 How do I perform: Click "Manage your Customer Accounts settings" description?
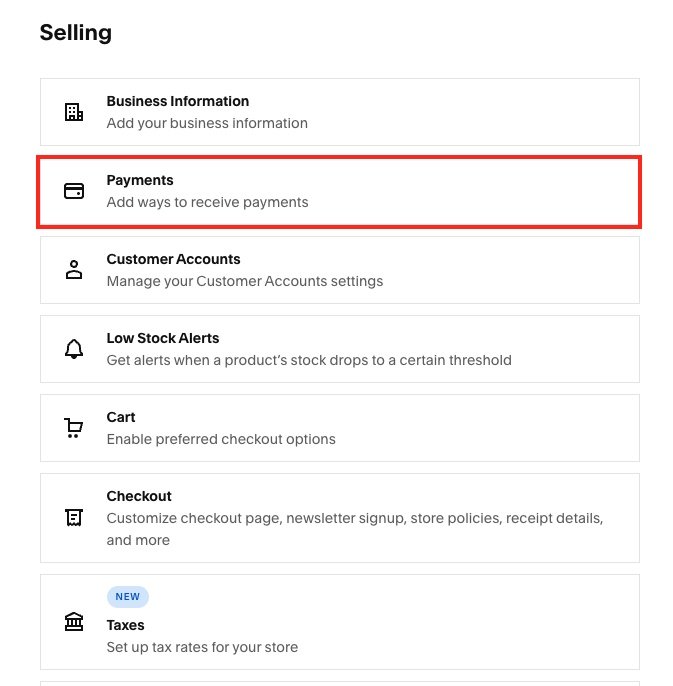click(244, 281)
